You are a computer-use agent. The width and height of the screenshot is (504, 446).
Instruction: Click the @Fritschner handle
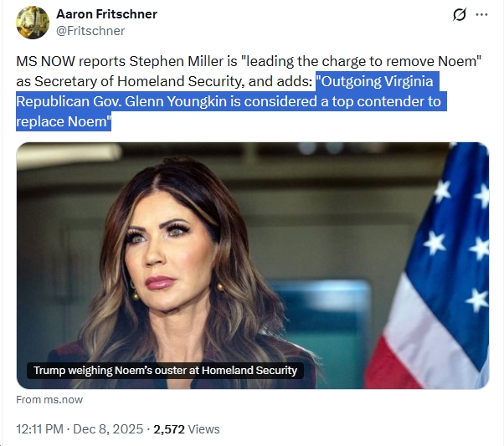[90, 30]
